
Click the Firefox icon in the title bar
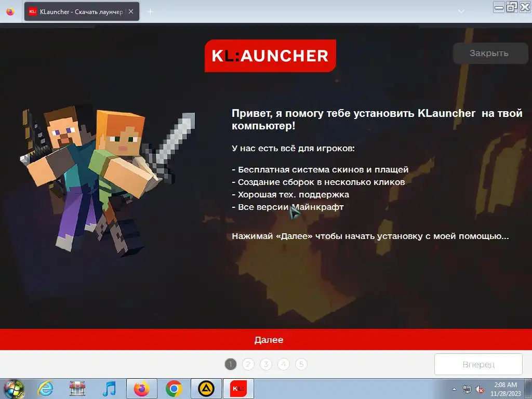(x=10, y=11)
